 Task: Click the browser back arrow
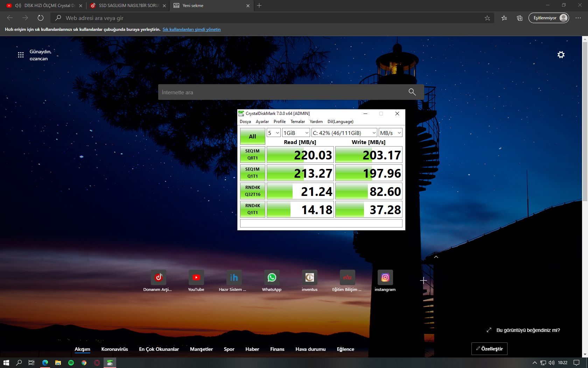(10, 18)
